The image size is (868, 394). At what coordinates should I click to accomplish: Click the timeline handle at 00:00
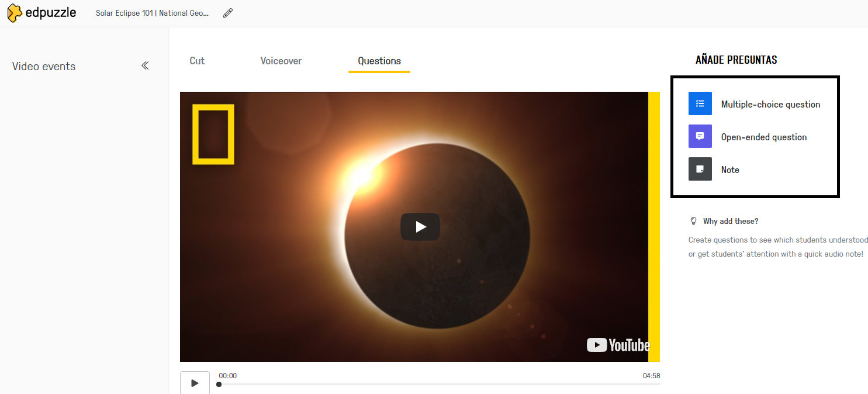219,384
